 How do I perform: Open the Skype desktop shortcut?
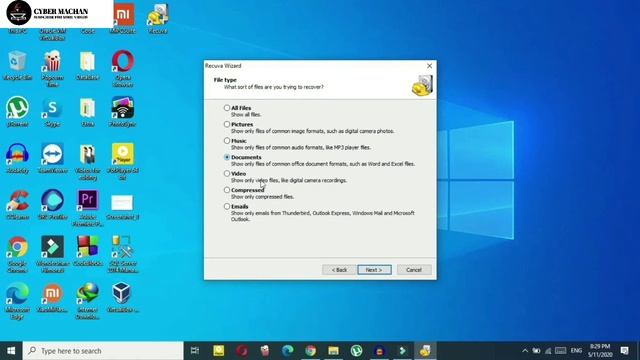click(52, 112)
